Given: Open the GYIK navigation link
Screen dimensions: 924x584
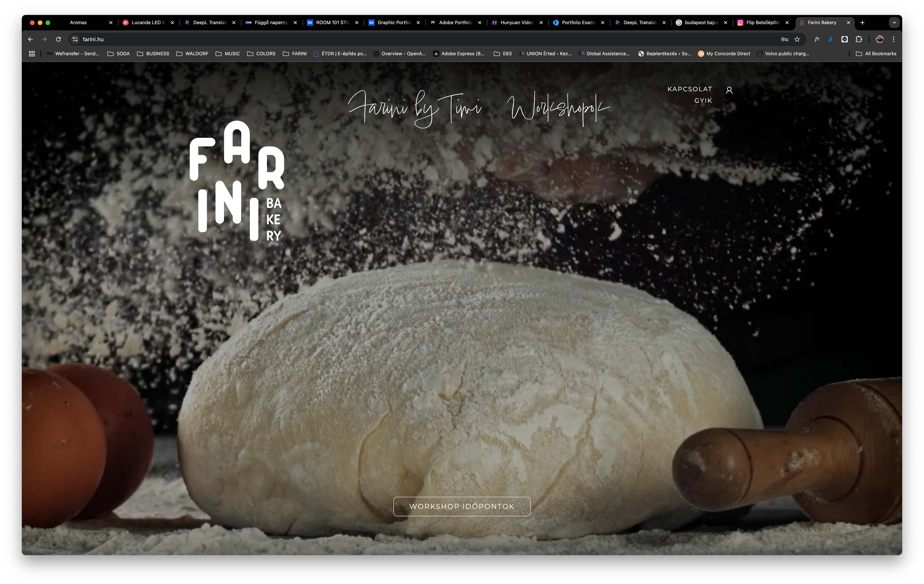Looking at the screenshot, I should [x=703, y=101].
